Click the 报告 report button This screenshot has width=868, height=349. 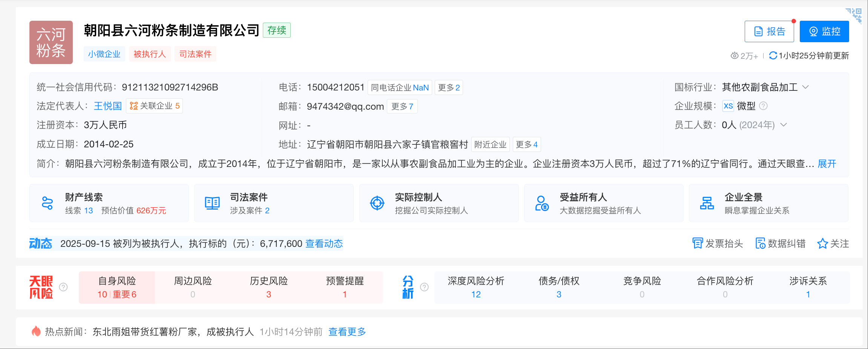(769, 31)
